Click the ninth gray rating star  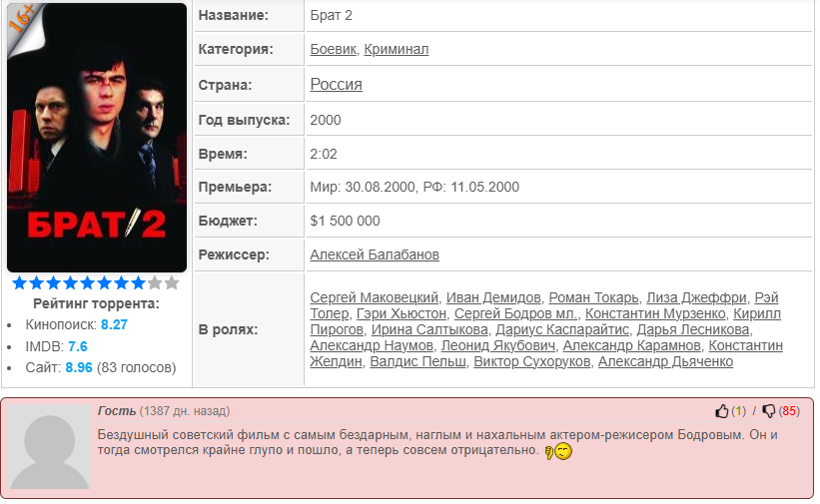point(155,283)
